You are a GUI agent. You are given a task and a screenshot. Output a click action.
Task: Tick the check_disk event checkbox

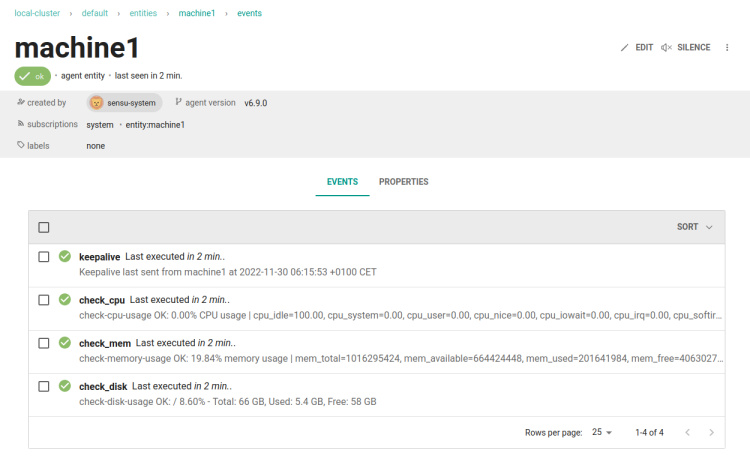44,386
